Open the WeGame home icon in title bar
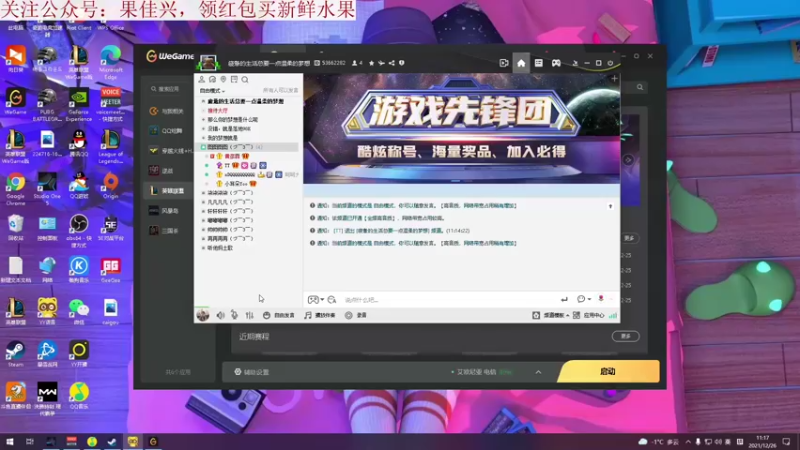Image resolution: width=800 pixels, height=450 pixels. click(x=521, y=63)
